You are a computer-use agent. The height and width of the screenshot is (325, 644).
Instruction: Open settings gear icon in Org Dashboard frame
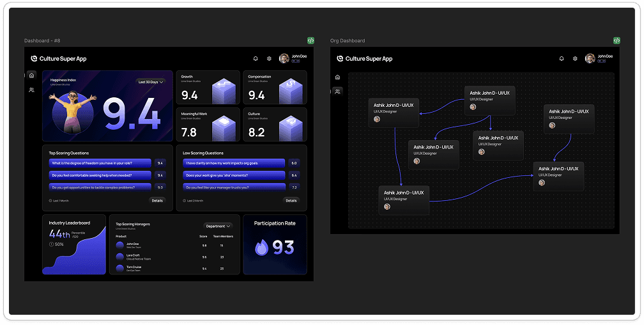[575, 59]
